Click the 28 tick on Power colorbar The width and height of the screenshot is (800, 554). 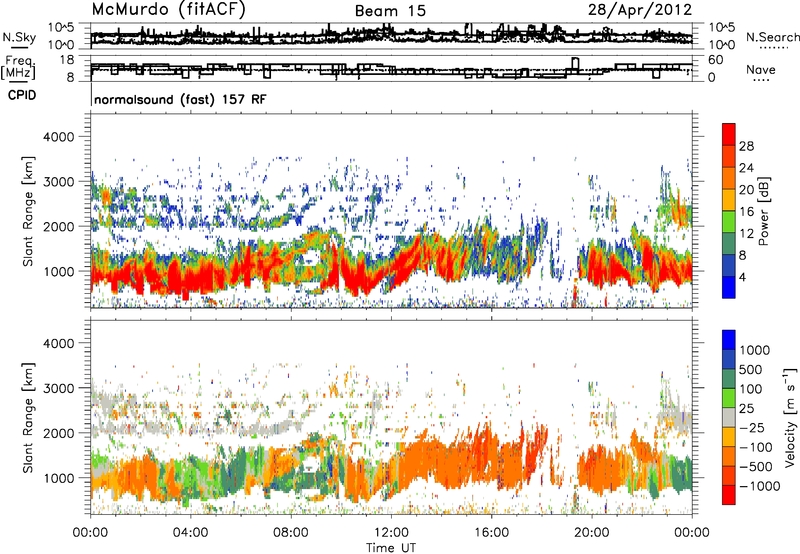point(746,146)
